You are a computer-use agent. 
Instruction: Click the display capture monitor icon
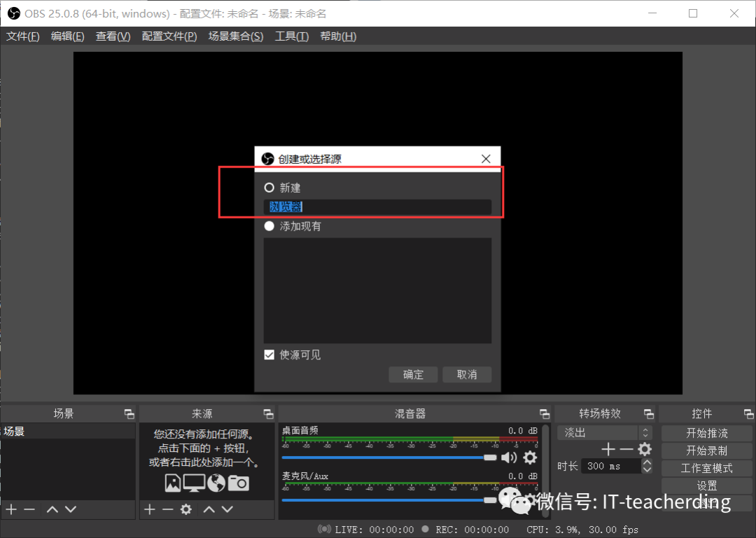(195, 483)
